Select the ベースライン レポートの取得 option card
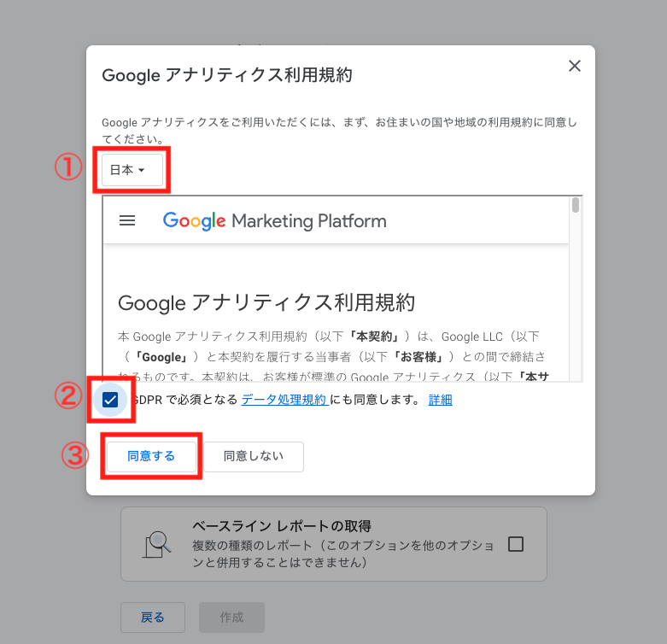Image resolution: width=667 pixels, height=644 pixels. [334, 544]
